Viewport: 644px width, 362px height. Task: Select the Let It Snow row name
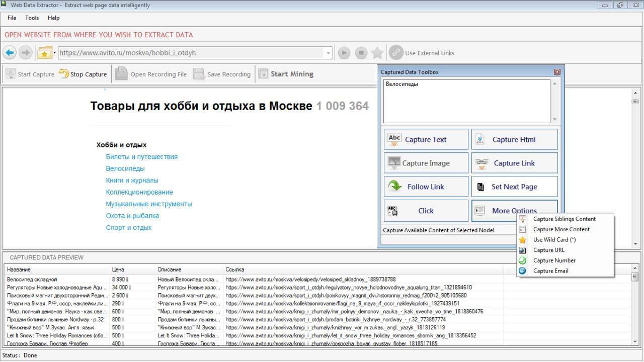pos(57,335)
